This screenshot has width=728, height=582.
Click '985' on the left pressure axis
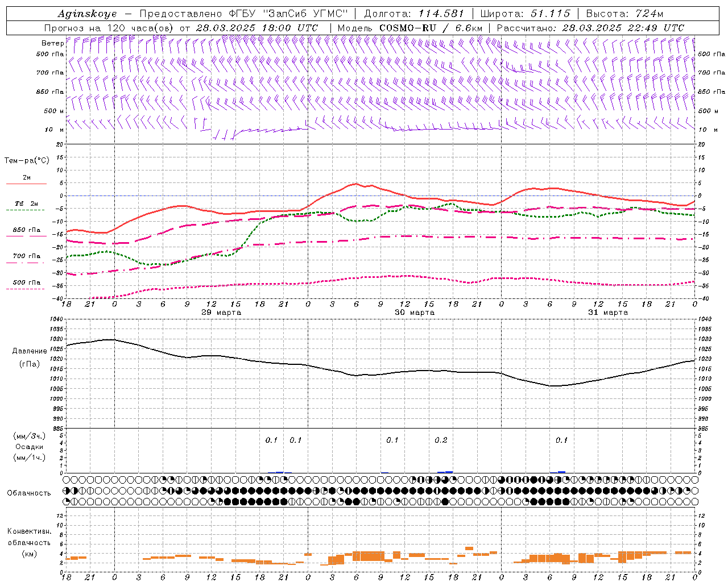coord(57,428)
